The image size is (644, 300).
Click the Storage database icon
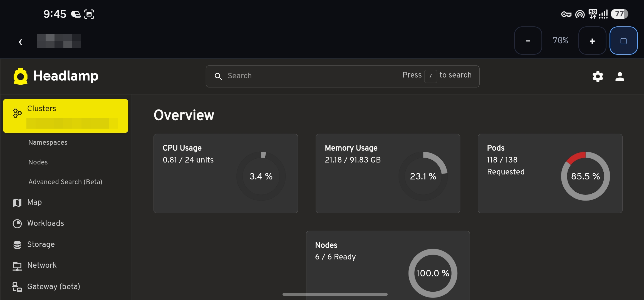click(x=17, y=245)
